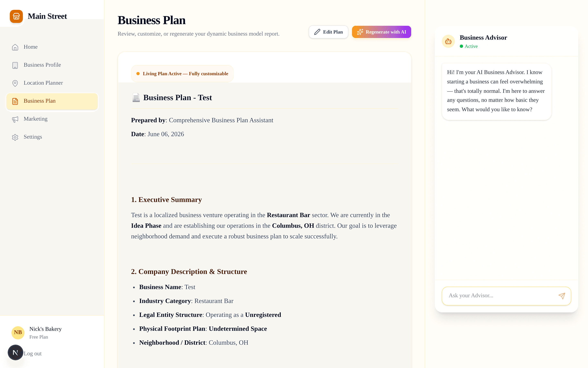This screenshot has height=368, width=588.
Task: Click the 'Prepared by' line
Action: pos(202,120)
